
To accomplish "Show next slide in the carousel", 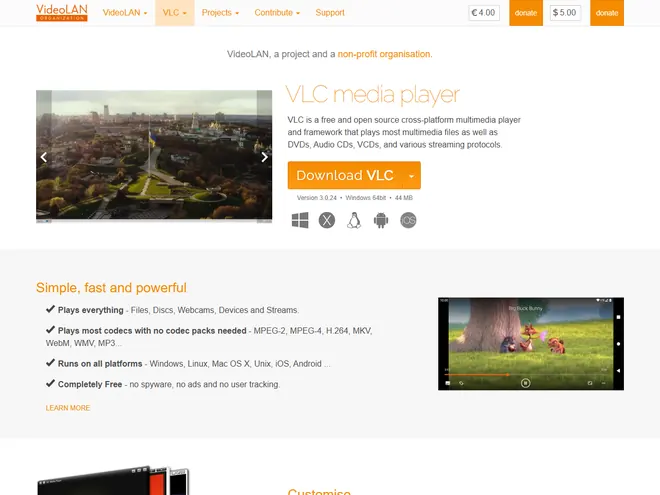I will click(264, 157).
